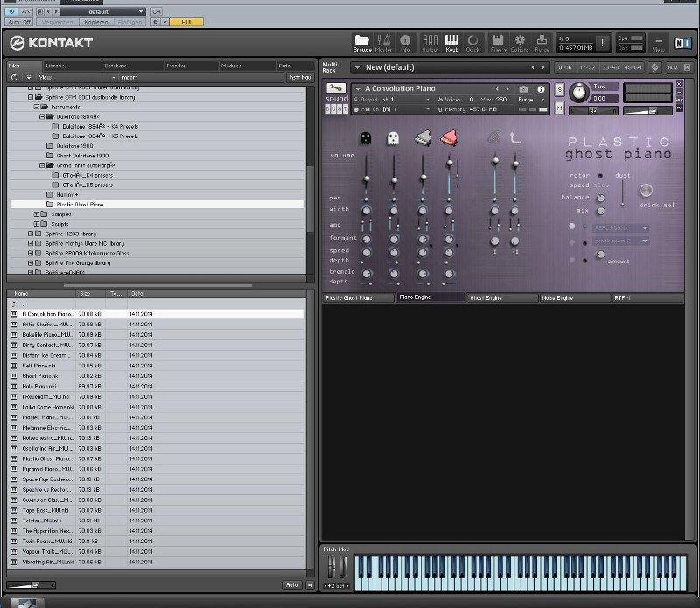The height and width of the screenshot is (608, 700).
Task: Click the rack workspace icon beside AUX
Action: pyautogui.click(x=654, y=67)
